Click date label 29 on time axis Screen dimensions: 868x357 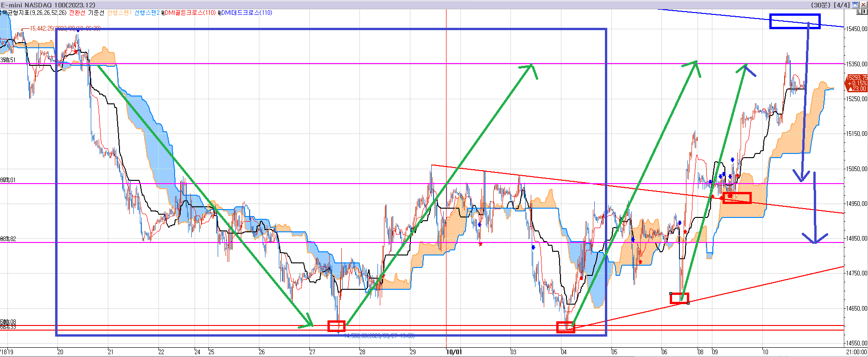(413, 352)
